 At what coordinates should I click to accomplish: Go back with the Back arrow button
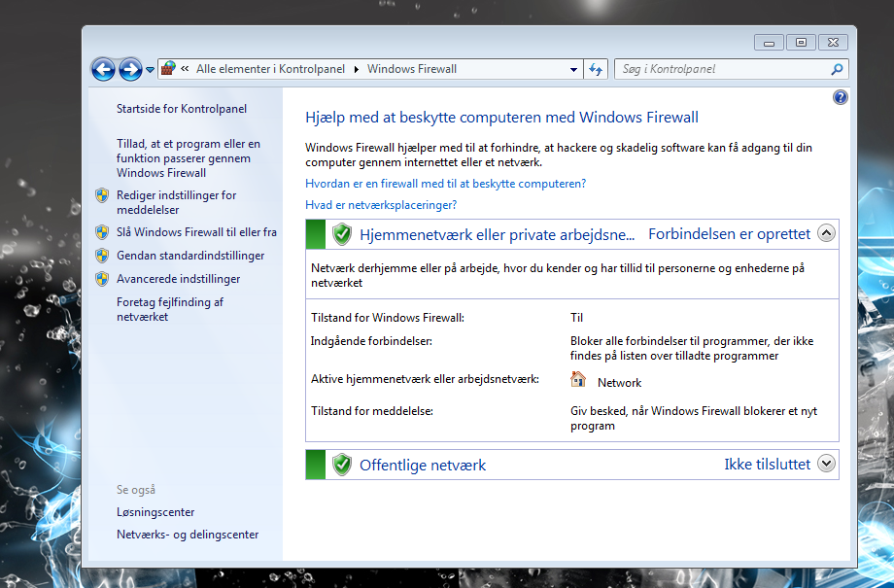click(103, 70)
